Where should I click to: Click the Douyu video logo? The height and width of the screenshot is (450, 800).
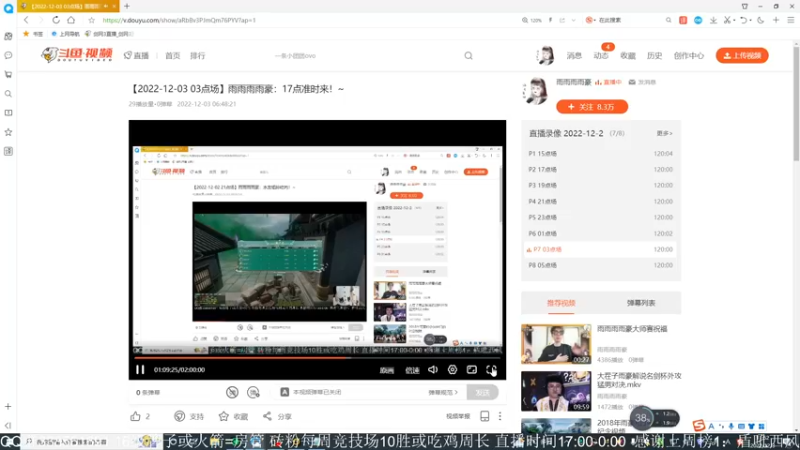click(x=77, y=55)
